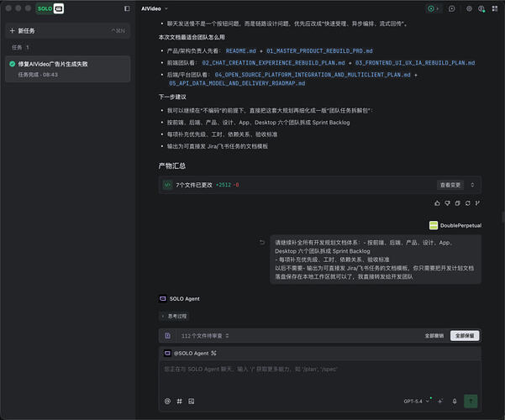
Task: Open 03_FRONTEND_UI_UX_IA_REBUILD_PLAN.md link
Action: pos(415,63)
